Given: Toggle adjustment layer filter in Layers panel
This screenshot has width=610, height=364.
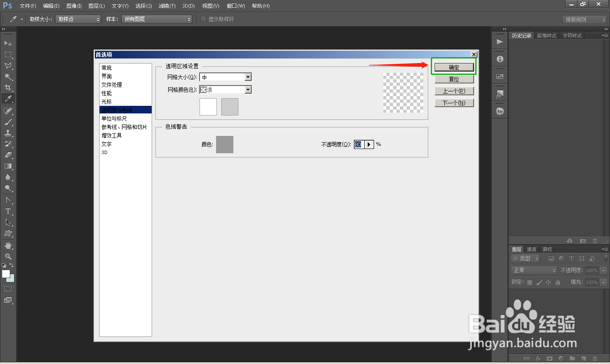Looking at the screenshot, I should click(561, 258).
